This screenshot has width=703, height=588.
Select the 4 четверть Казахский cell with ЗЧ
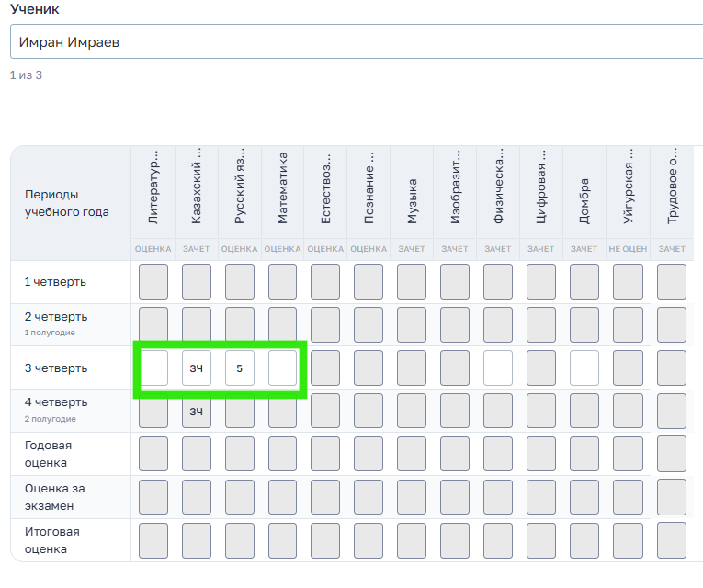(x=197, y=411)
